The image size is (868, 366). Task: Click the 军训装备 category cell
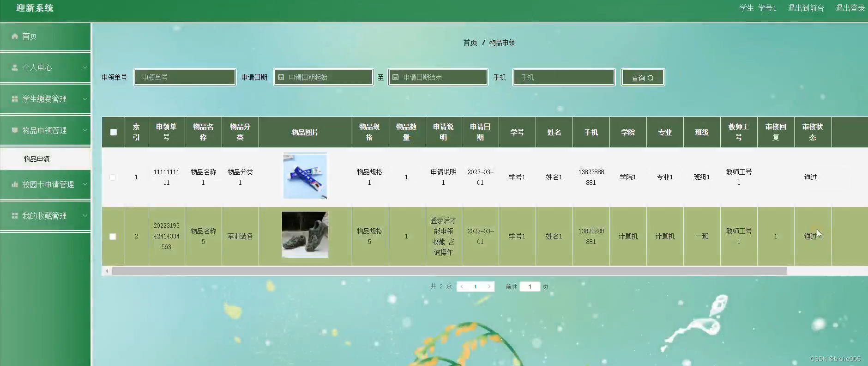pyautogui.click(x=240, y=236)
